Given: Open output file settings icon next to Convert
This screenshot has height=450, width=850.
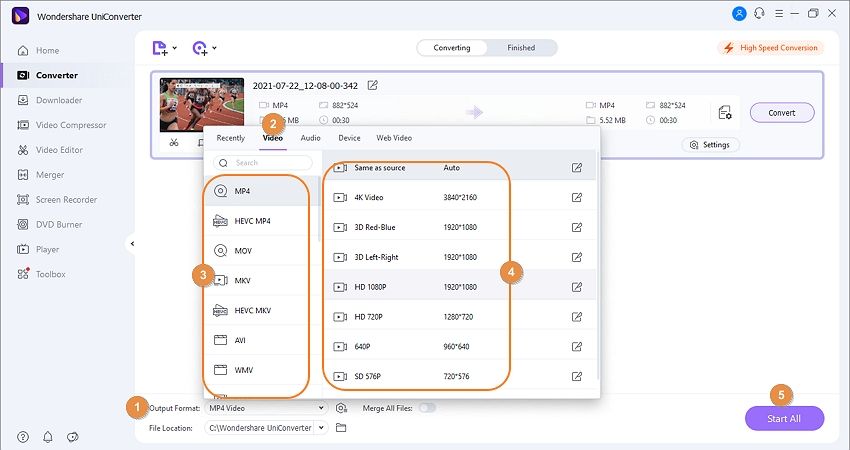Looking at the screenshot, I should [x=725, y=113].
